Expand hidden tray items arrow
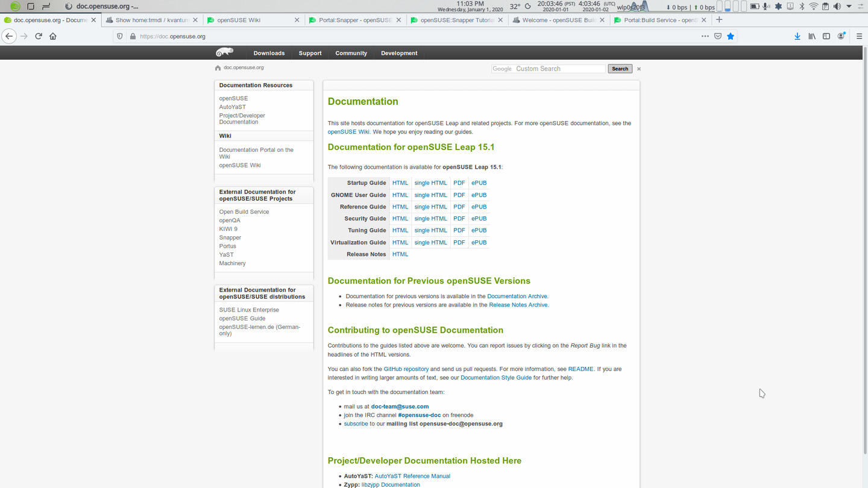This screenshot has height=488, width=868. click(849, 7)
